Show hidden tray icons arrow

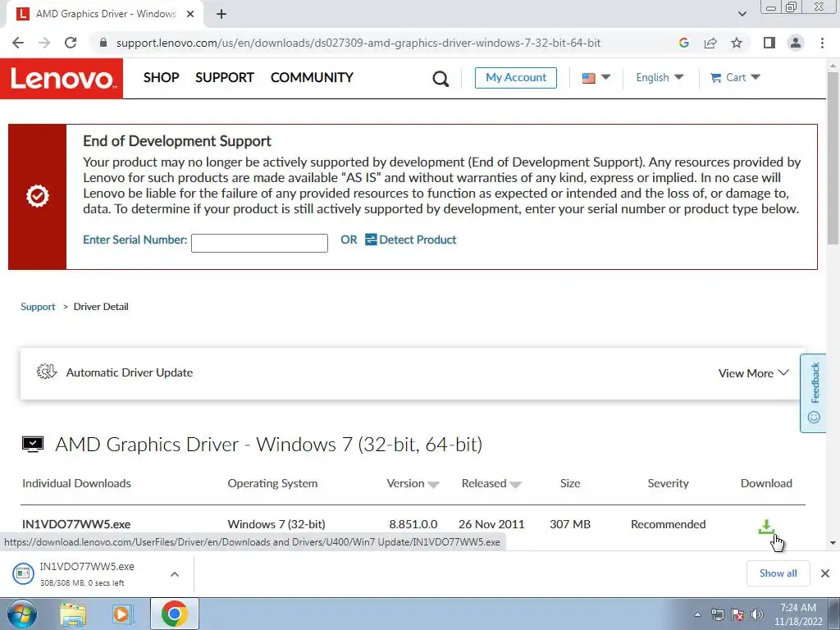(x=697, y=614)
